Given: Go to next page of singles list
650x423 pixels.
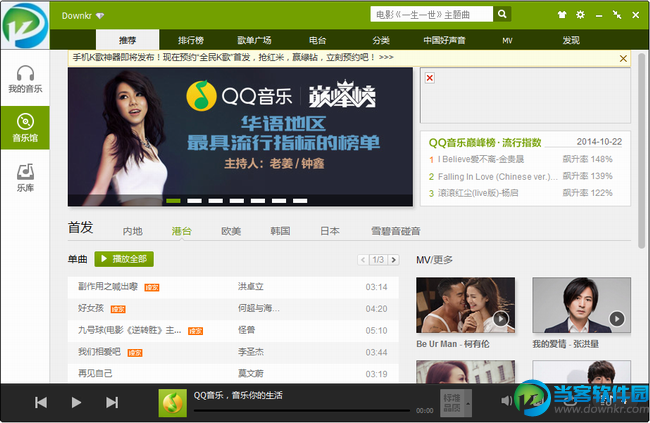Looking at the screenshot, I should 394,260.
